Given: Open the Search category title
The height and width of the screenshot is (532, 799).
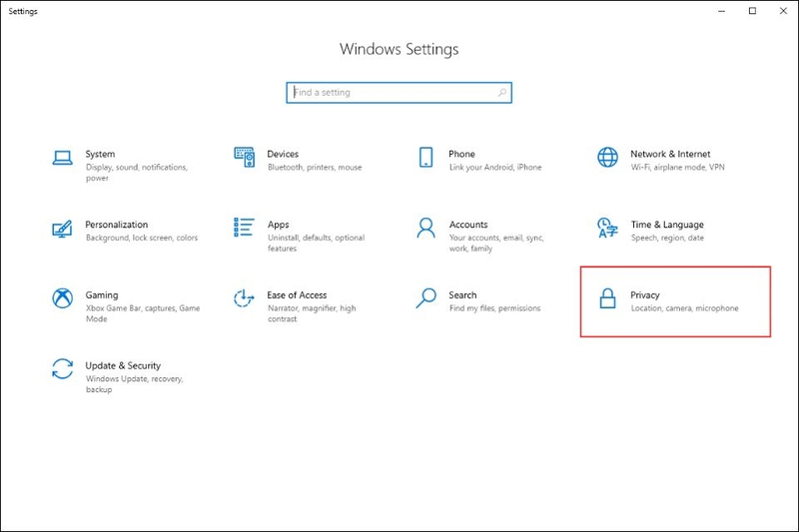Looking at the screenshot, I should tap(462, 295).
